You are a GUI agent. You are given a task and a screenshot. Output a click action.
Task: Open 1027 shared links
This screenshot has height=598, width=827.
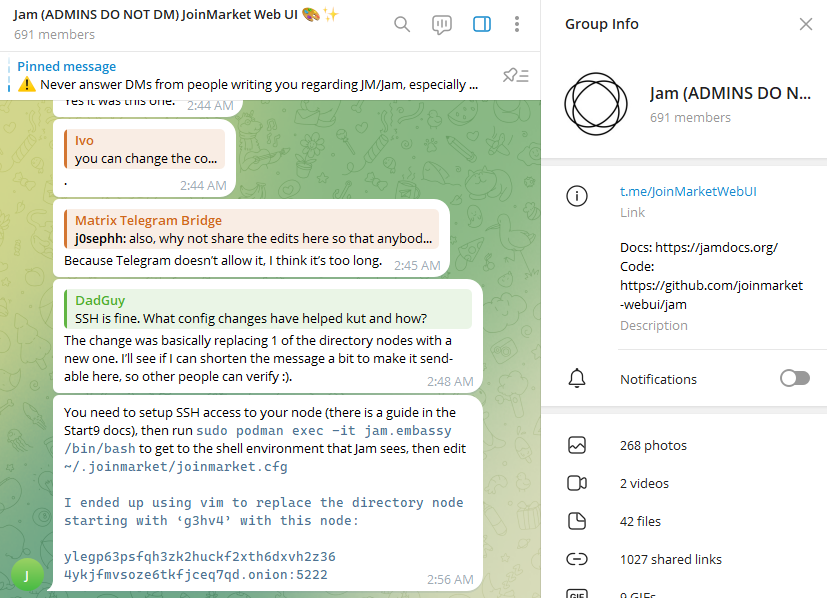coord(670,560)
